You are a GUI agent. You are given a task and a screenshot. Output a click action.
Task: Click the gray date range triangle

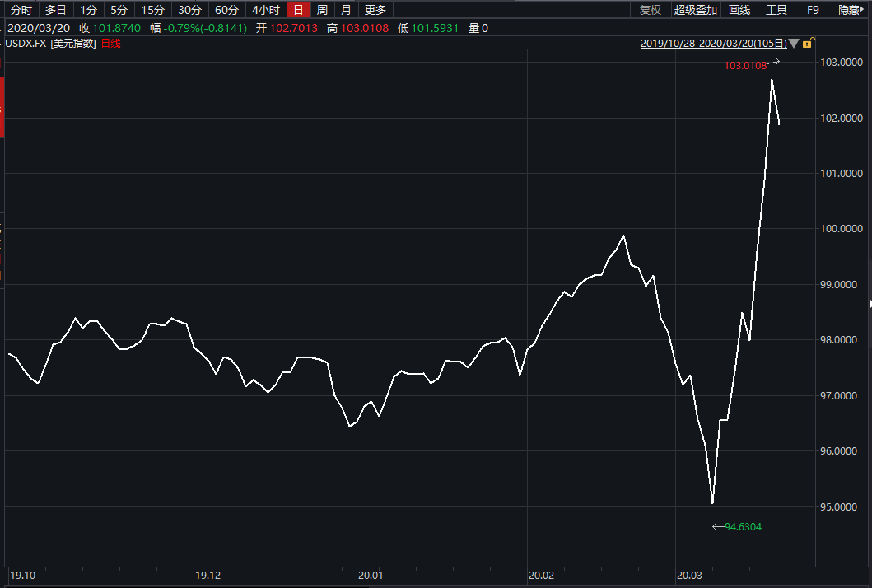(x=794, y=44)
